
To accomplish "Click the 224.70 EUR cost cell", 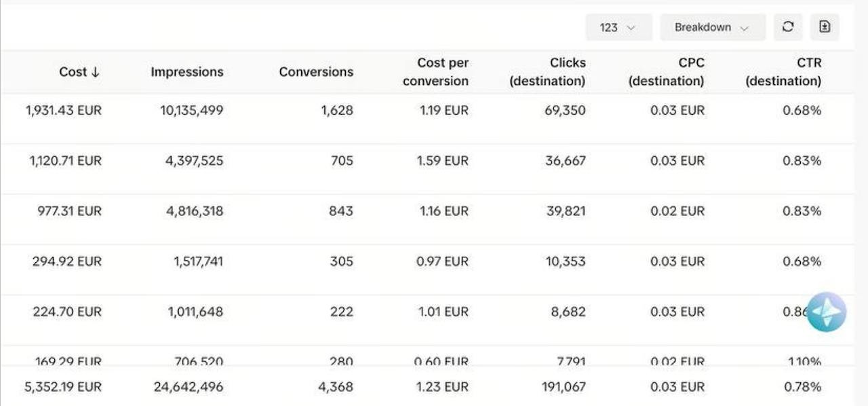I will tap(67, 312).
